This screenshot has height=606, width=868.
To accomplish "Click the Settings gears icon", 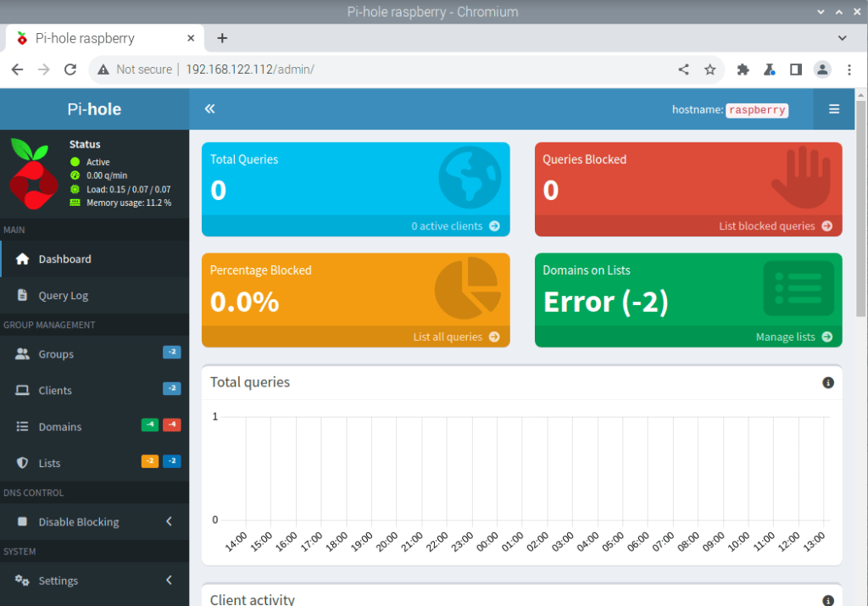I will (x=22, y=580).
